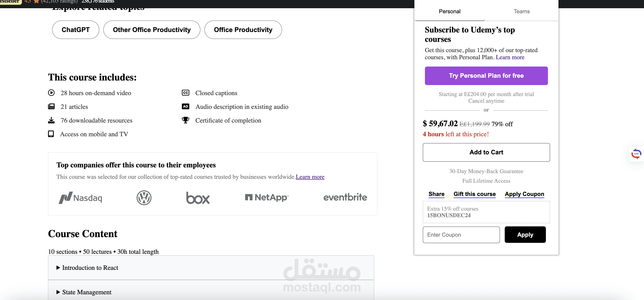Click the Nasdaq company logo

80,198
